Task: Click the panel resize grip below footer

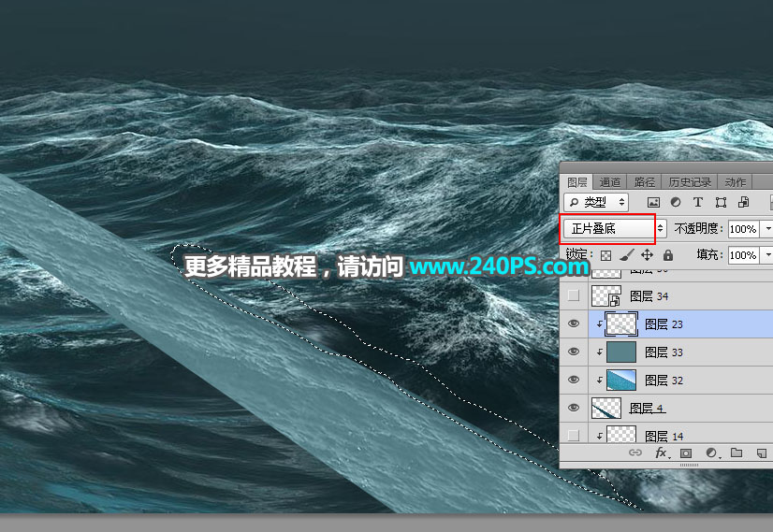Action: (689, 465)
